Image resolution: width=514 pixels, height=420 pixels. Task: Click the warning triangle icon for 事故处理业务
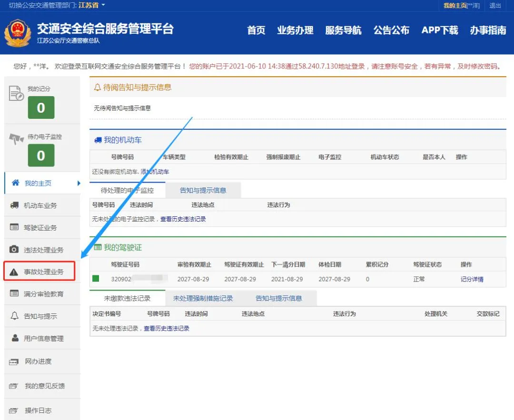click(14, 272)
